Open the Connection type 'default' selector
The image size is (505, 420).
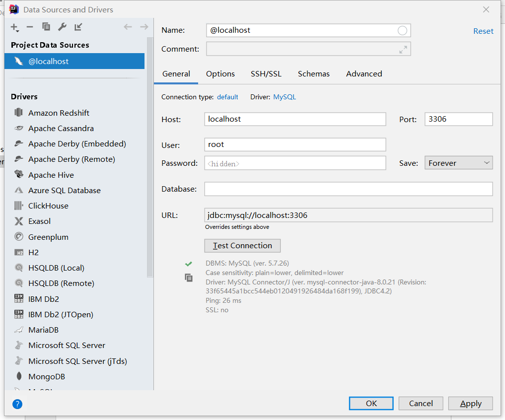[x=227, y=97]
